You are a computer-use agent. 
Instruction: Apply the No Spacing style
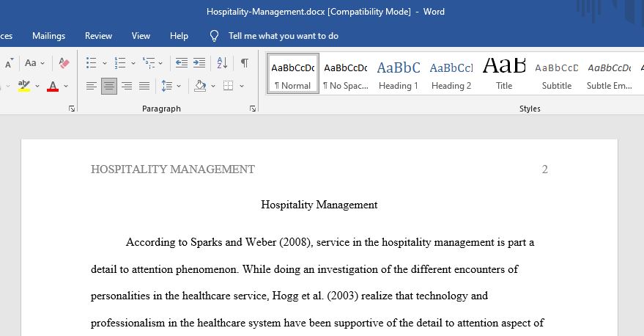point(345,74)
